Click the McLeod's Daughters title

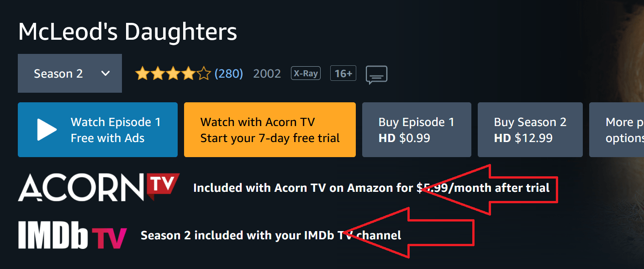tap(128, 31)
